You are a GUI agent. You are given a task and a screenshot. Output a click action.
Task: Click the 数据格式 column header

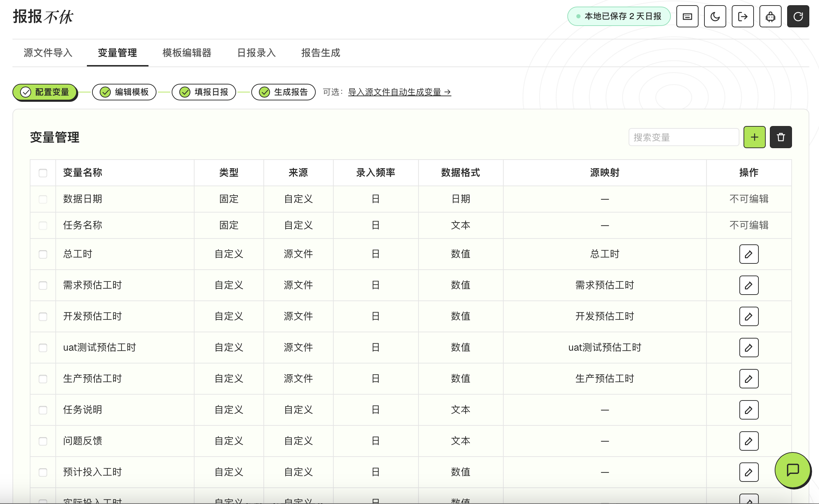coord(460,172)
